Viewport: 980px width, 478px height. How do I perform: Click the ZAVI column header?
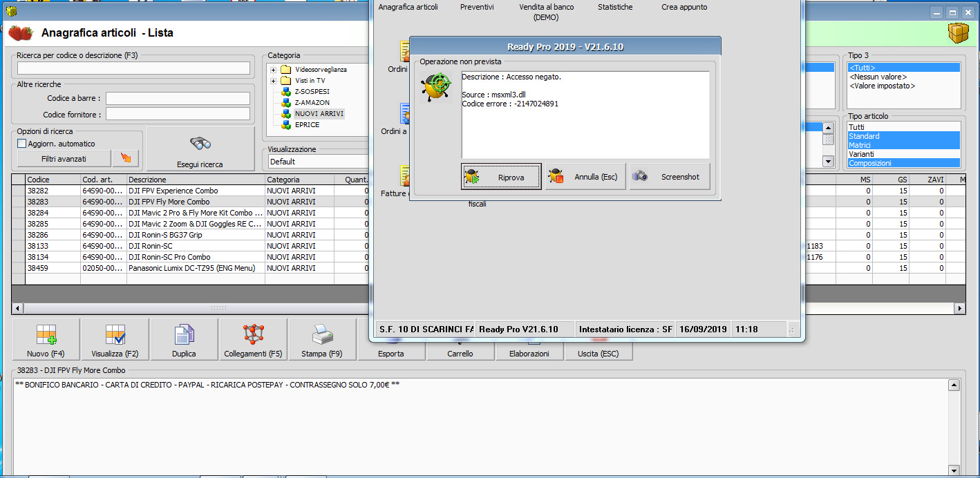927,180
